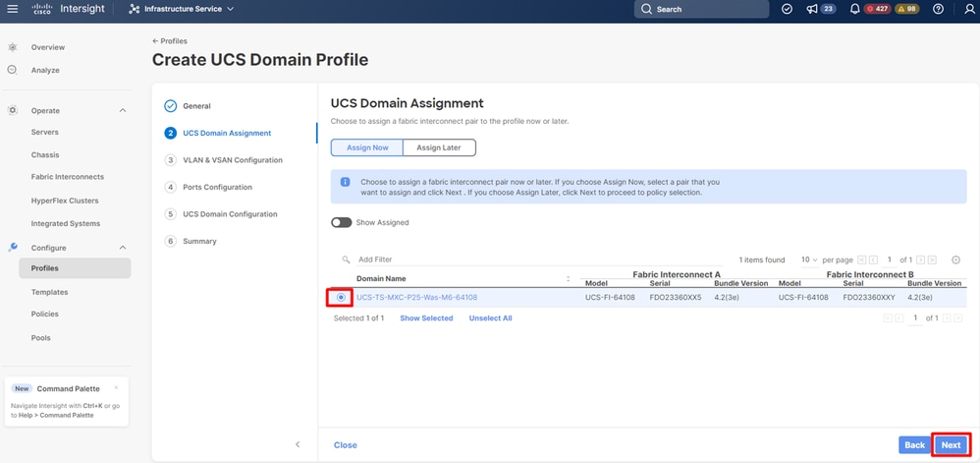The image size is (980, 463).
Task: Open table settings gear icon
Action: point(955,260)
